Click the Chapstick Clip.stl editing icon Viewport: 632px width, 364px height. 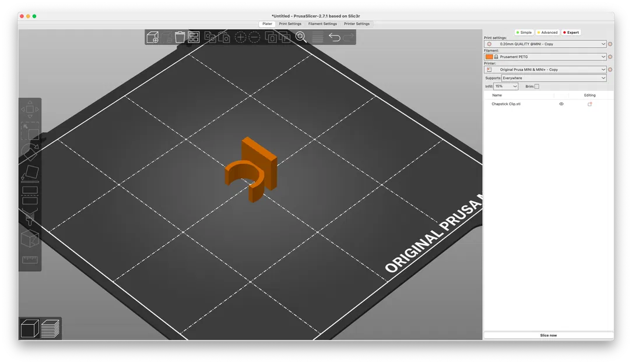click(x=589, y=104)
